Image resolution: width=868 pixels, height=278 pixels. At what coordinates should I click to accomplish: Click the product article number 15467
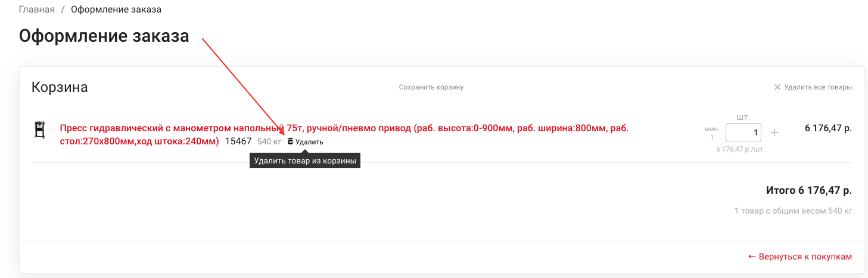[238, 141]
